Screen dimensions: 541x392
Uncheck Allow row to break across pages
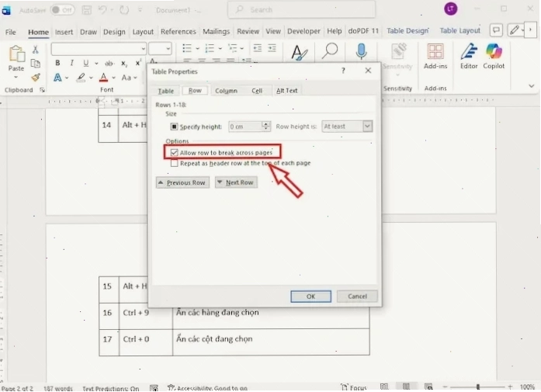(174, 152)
